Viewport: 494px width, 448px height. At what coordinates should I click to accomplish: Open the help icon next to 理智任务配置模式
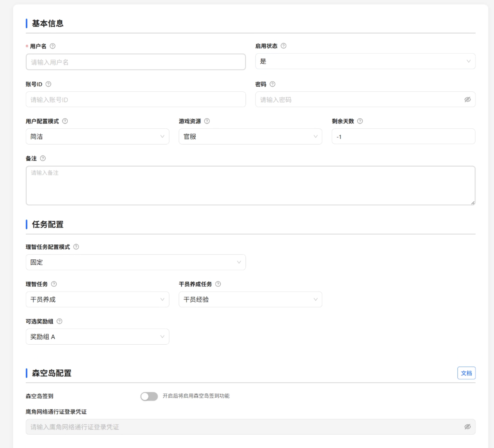tap(75, 247)
